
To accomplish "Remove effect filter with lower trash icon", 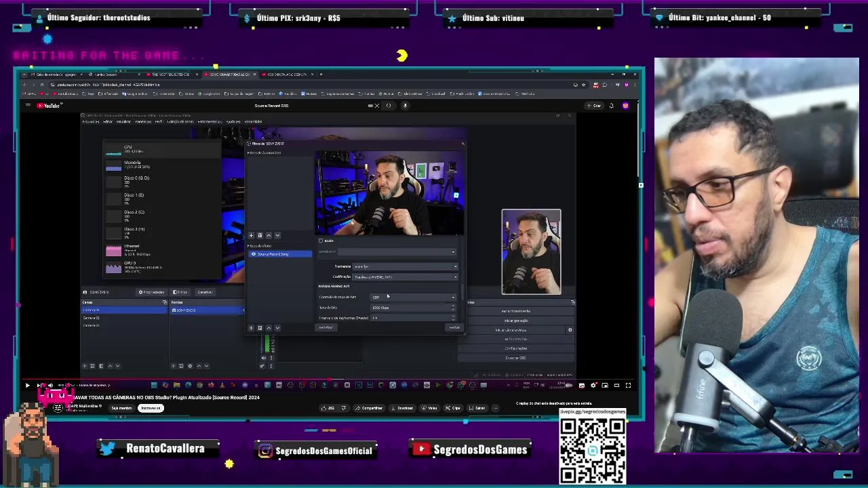I will 260,328.
